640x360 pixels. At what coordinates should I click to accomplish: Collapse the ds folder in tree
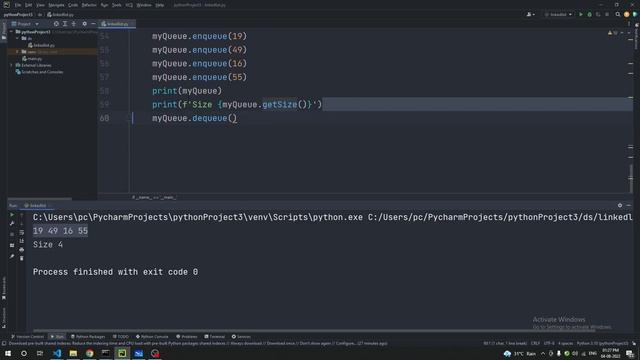pyautogui.click(x=18, y=38)
